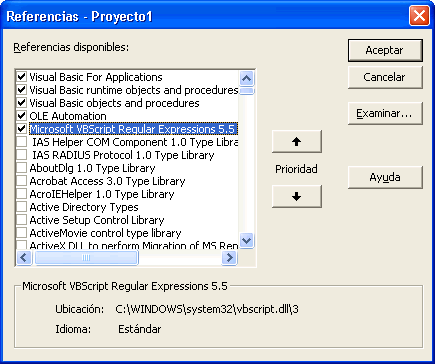Select 'IAS Helper COM Component 1.0' row text
This screenshot has height=364, width=435.
pos(135,142)
